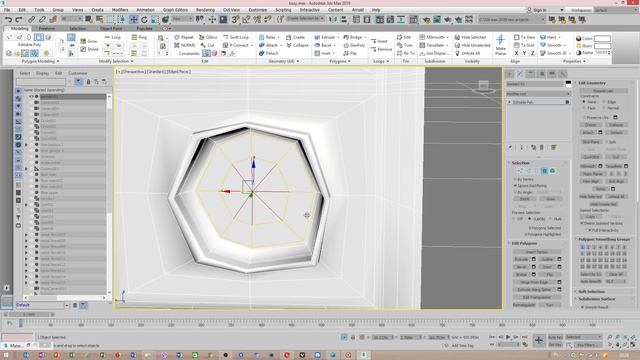Open the MSmooth dropdown arrow

click(448, 38)
